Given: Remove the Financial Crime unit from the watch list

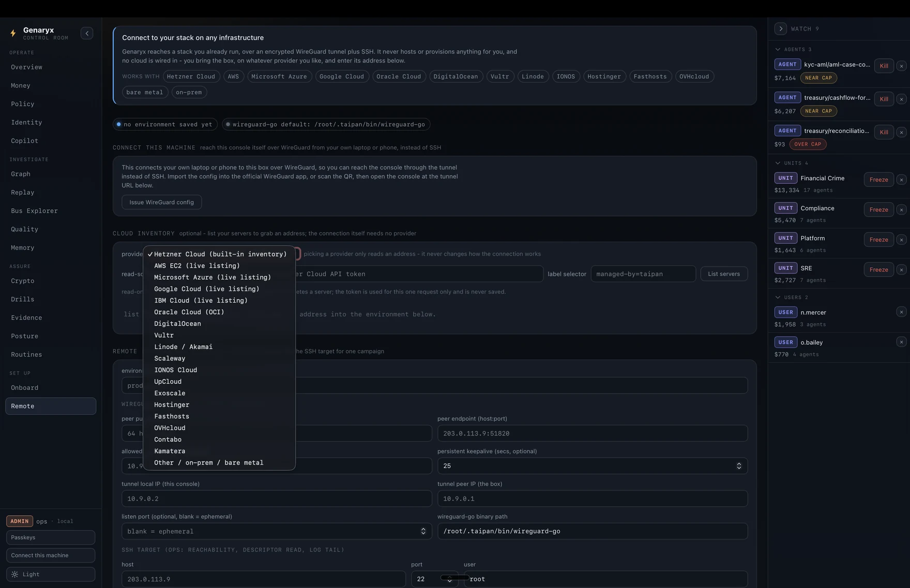Looking at the screenshot, I should [x=901, y=180].
